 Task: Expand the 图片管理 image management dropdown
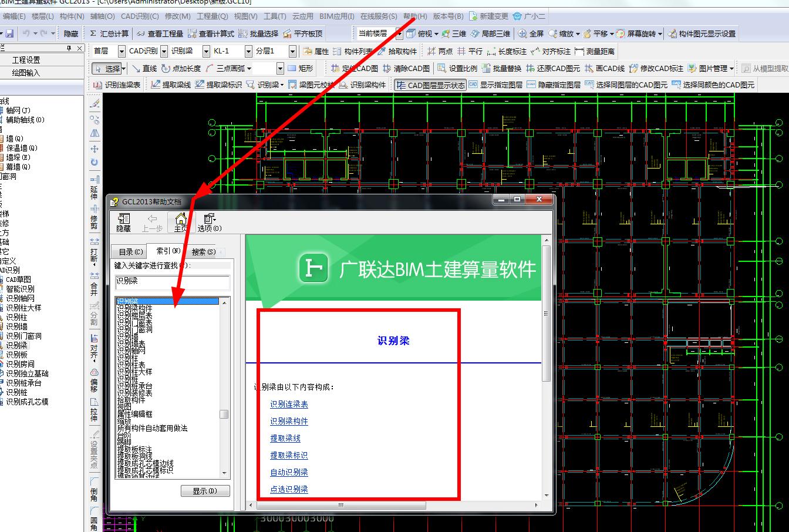(731, 68)
